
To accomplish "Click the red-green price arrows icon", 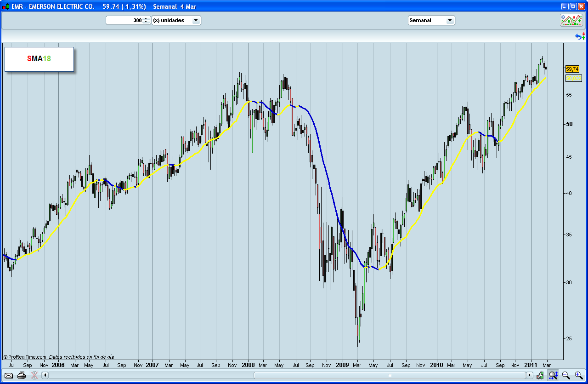I will [583, 35].
